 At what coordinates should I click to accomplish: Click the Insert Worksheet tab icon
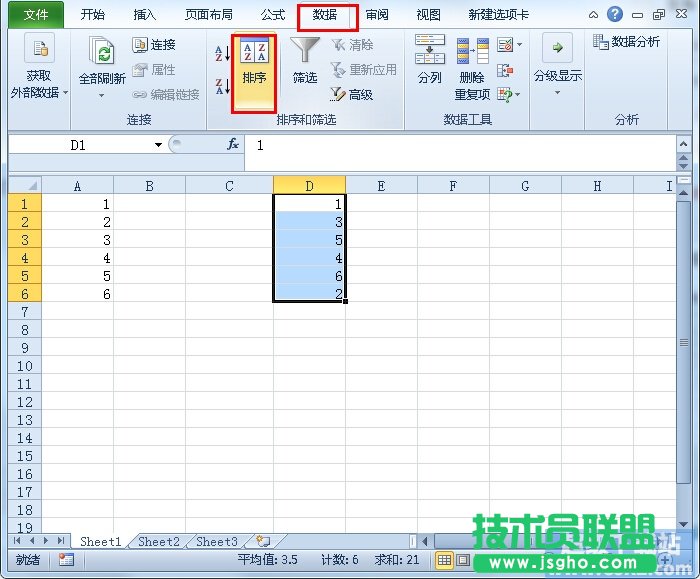[263, 542]
